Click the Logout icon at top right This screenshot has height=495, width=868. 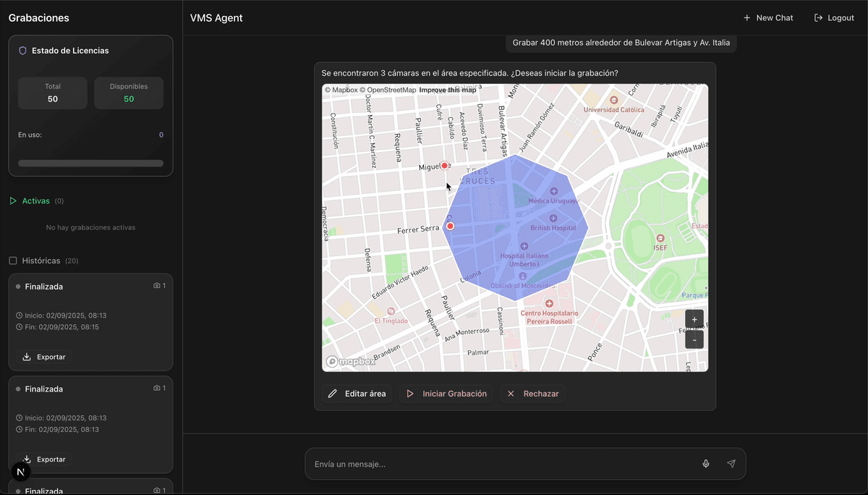(x=818, y=17)
